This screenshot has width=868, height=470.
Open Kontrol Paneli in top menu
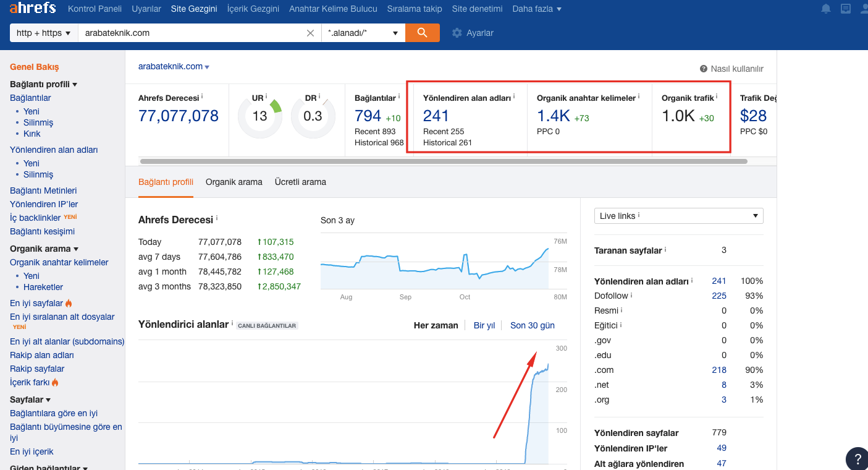[95, 9]
